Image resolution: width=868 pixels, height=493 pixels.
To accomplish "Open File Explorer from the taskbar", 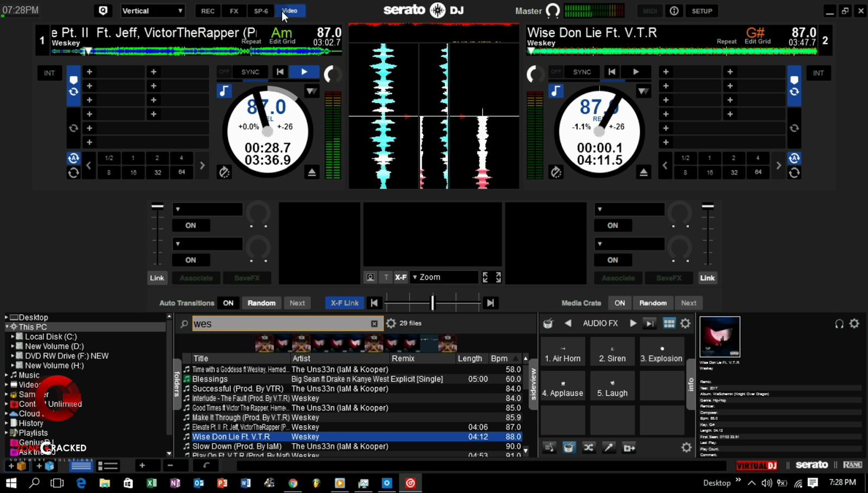I will tap(105, 483).
